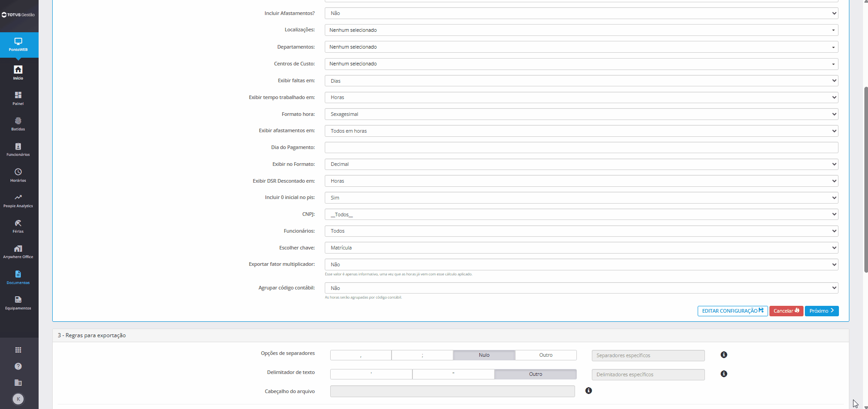Click the help question mark icon
This screenshot has height=409, width=868.
tap(18, 366)
